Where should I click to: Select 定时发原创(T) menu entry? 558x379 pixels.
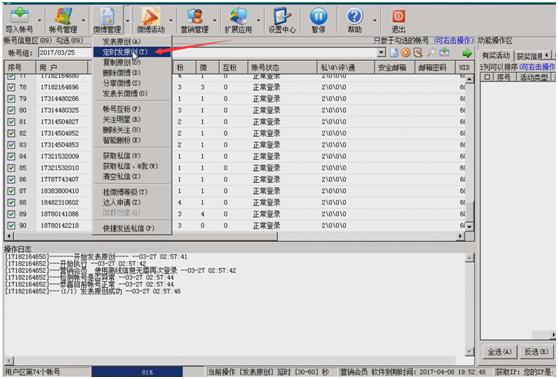tap(132, 52)
